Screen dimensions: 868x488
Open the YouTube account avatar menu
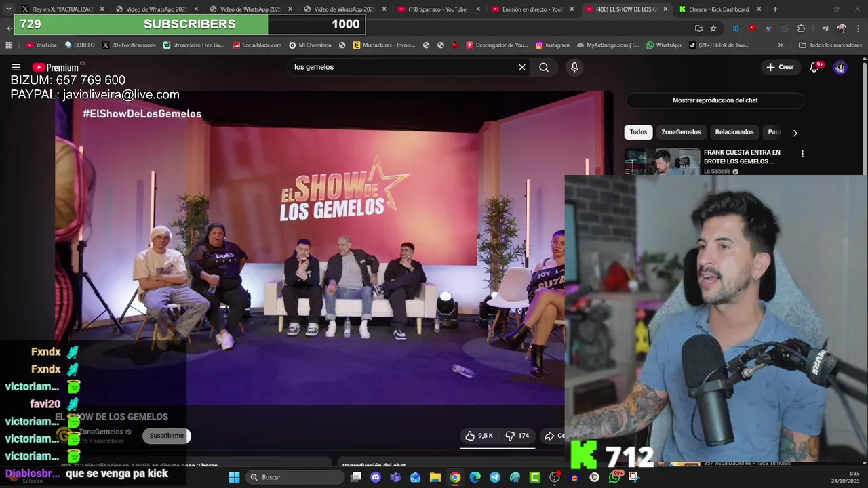click(x=840, y=67)
